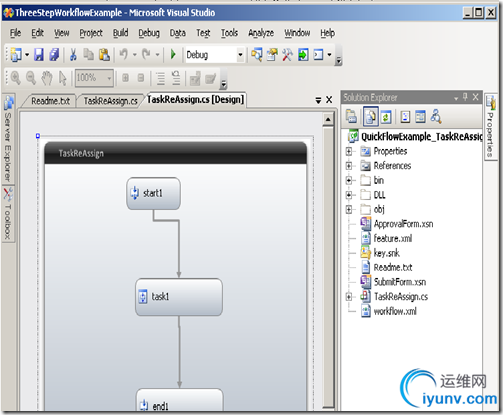Image resolution: width=503 pixels, height=415 pixels.
Task: Open the New Project dropdown arrow
Action: pos(27,55)
